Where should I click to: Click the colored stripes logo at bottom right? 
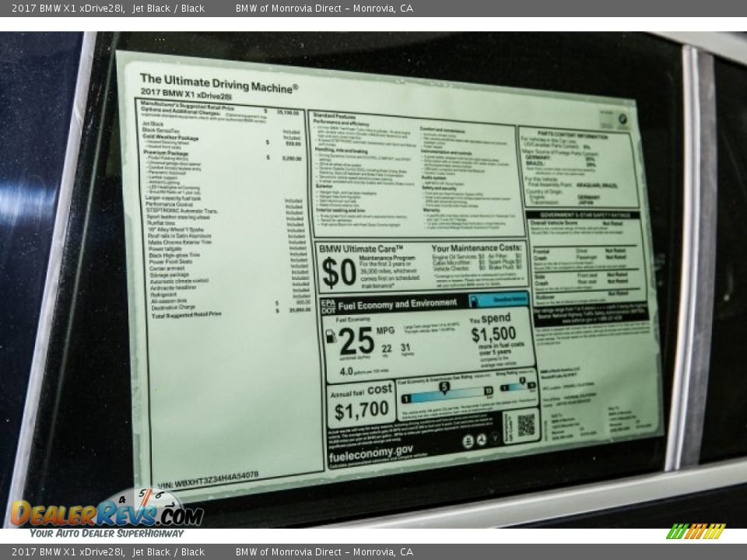(695, 532)
